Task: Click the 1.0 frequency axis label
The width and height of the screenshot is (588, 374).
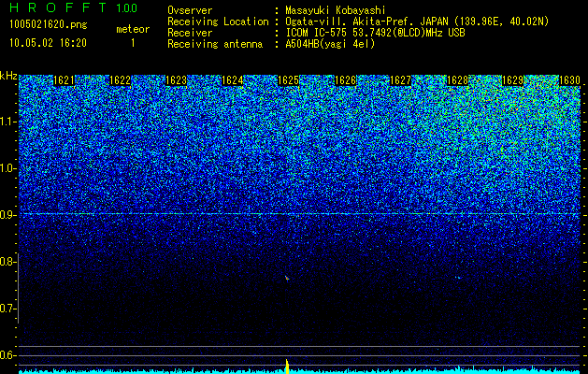Action: [8, 168]
